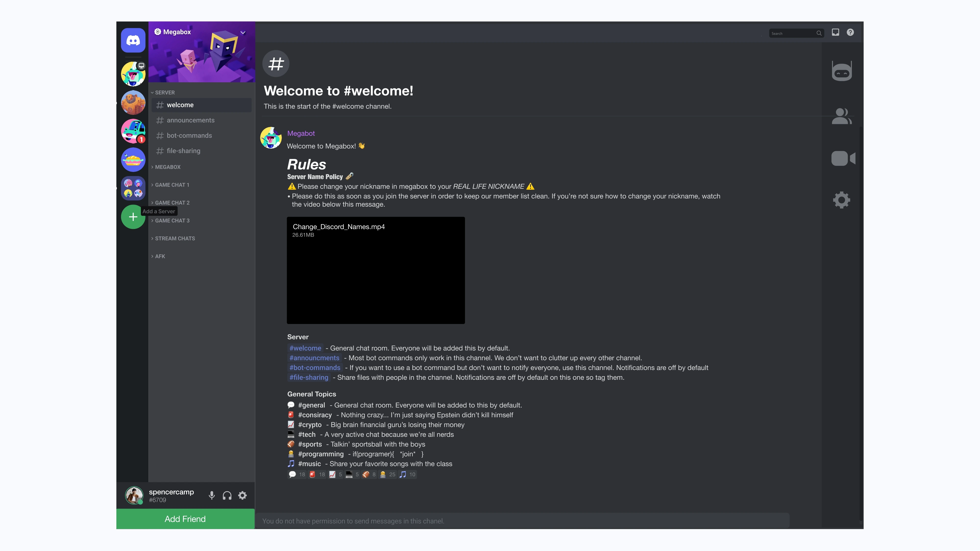Screen dimensions: 980x551
Task: Follow the #file-sharing channel link
Action: coord(308,377)
